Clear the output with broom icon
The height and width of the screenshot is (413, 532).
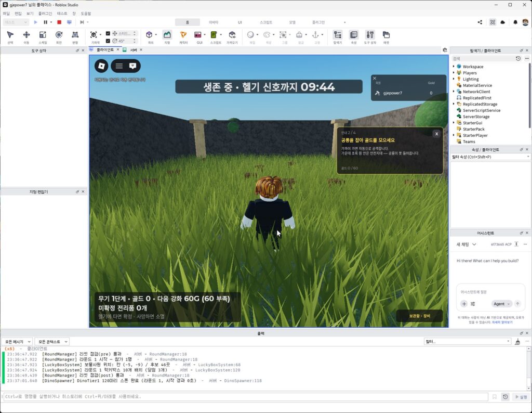517,342
